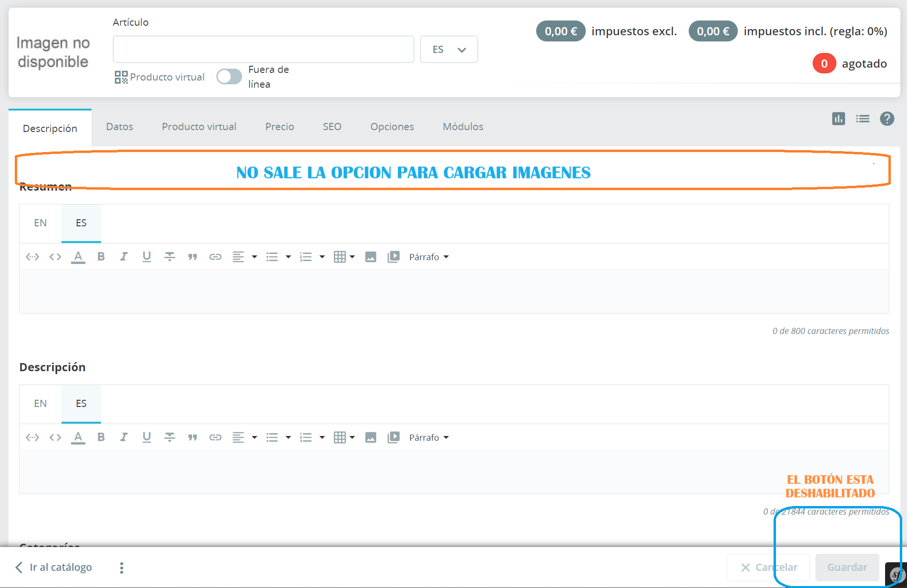
Task: Click the Imagen no disponible placeholder
Action: click(x=53, y=52)
